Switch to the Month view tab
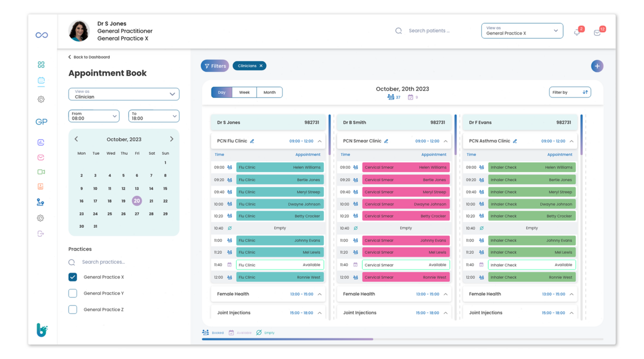Screen dimensions: 644x359 pos(270,92)
